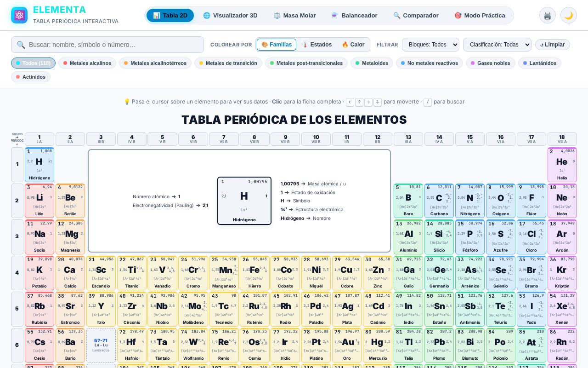The width and height of the screenshot is (588, 368).
Task: Click the Hidrógeno element tile in group 1
Action: pos(40,165)
